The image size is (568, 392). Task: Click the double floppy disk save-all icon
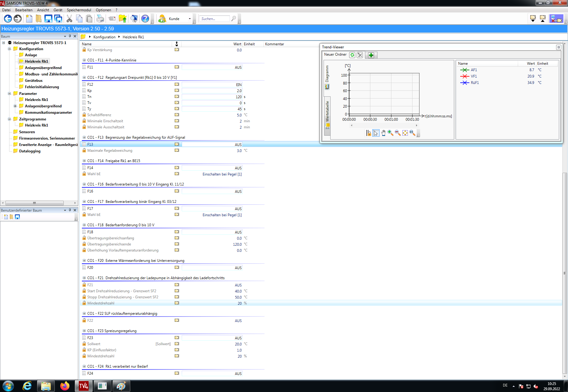coord(58,19)
